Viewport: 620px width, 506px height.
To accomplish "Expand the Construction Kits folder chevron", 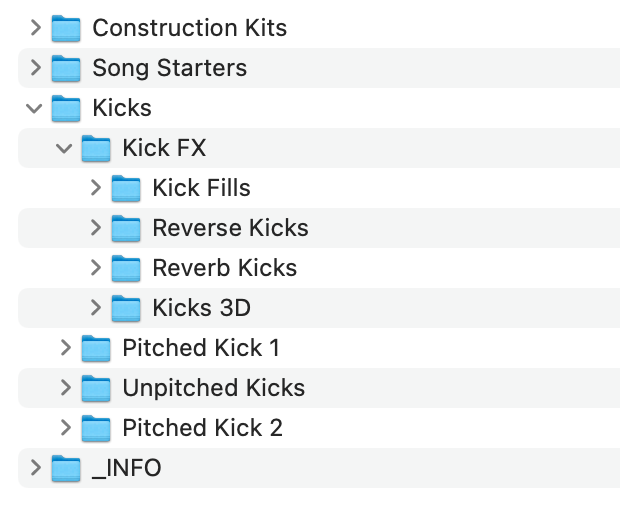I will tap(36, 28).
